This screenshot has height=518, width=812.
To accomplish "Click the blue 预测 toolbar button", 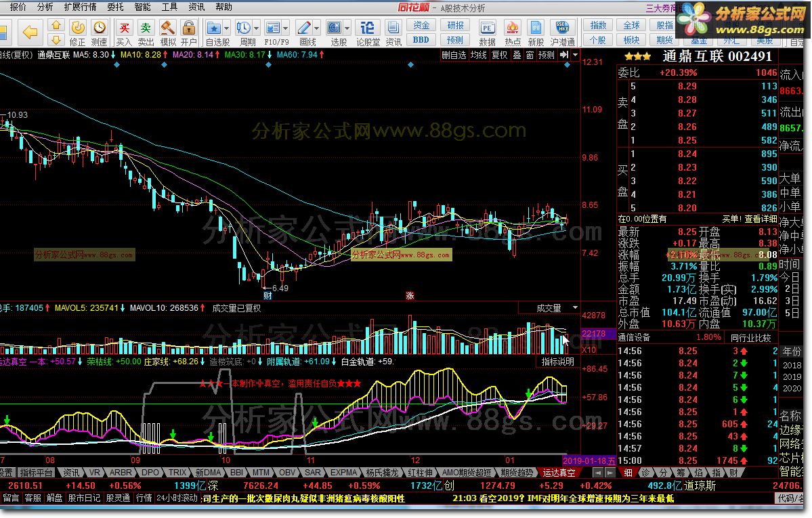I will pyautogui.click(x=455, y=40).
